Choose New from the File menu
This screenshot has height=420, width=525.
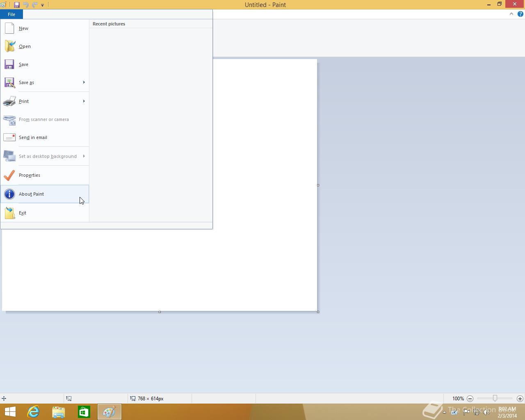(x=45, y=28)
